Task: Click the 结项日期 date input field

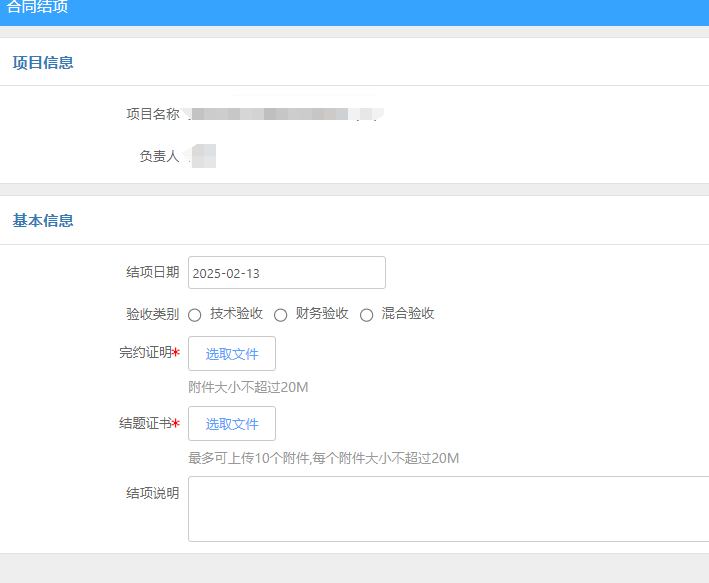Action: point(286,273)
